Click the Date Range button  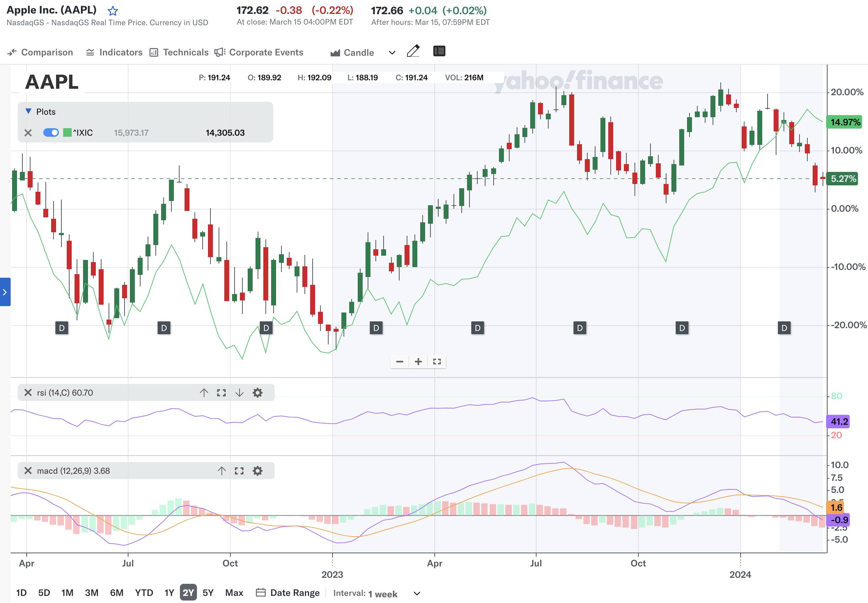pyautogui.click(x=288, y=592)
